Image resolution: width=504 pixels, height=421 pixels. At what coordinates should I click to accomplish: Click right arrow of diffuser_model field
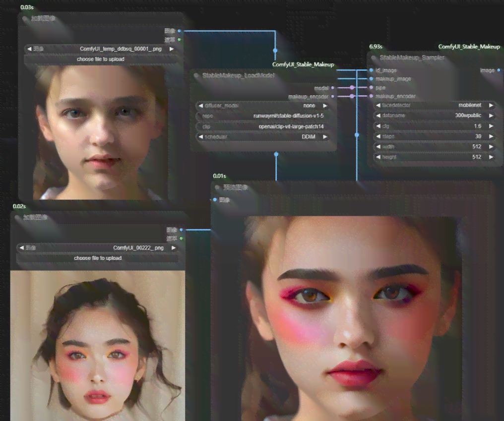[325, 106]
